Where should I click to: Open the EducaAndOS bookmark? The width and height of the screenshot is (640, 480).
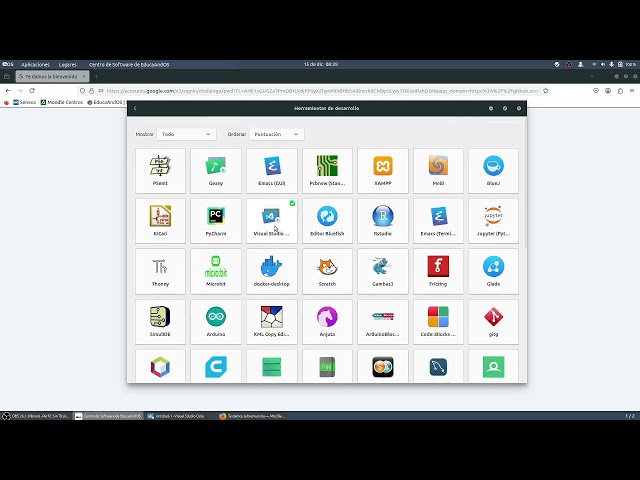pyautogui.click(x=105, y=102)
